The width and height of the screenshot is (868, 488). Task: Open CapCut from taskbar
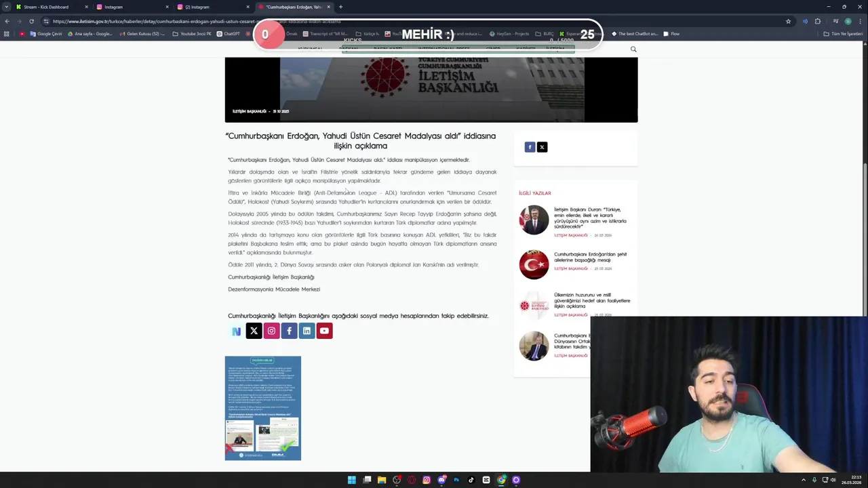click(486, 480)
